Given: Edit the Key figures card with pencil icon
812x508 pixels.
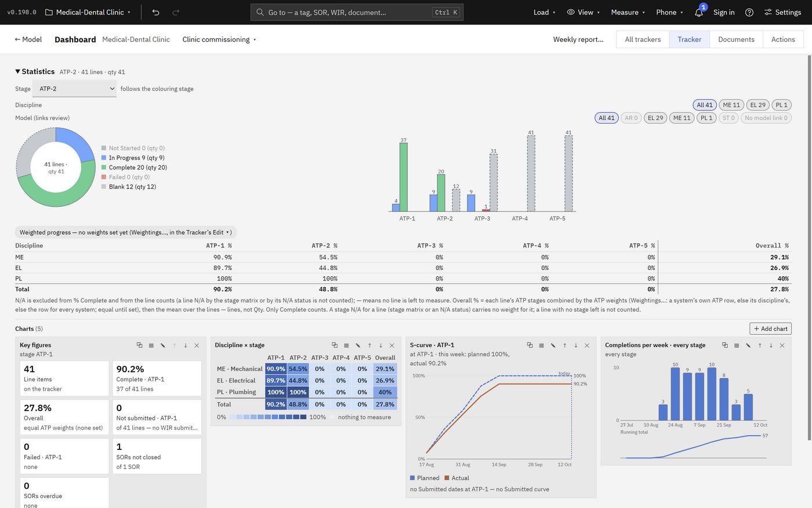Looking at the screenshot, I should coord(162,345).
